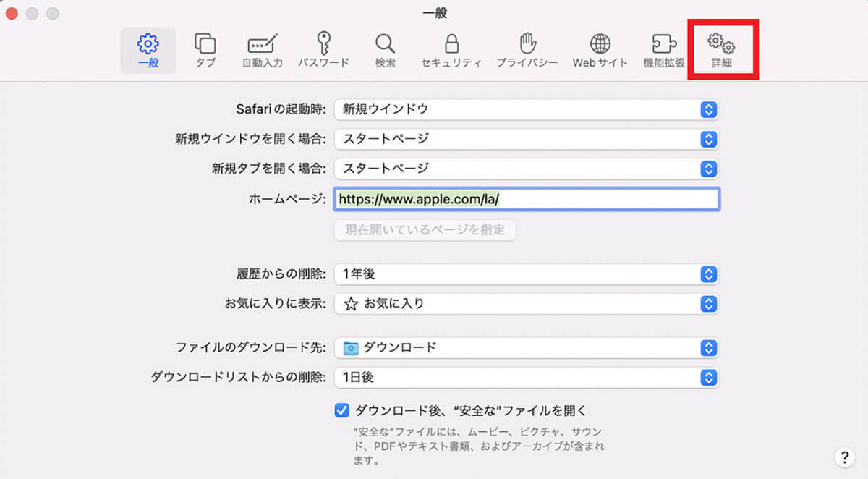Open the 機能拡張 (Extensions) pane
The height and width of the screenshot is (479, 868).
point(664,49)
